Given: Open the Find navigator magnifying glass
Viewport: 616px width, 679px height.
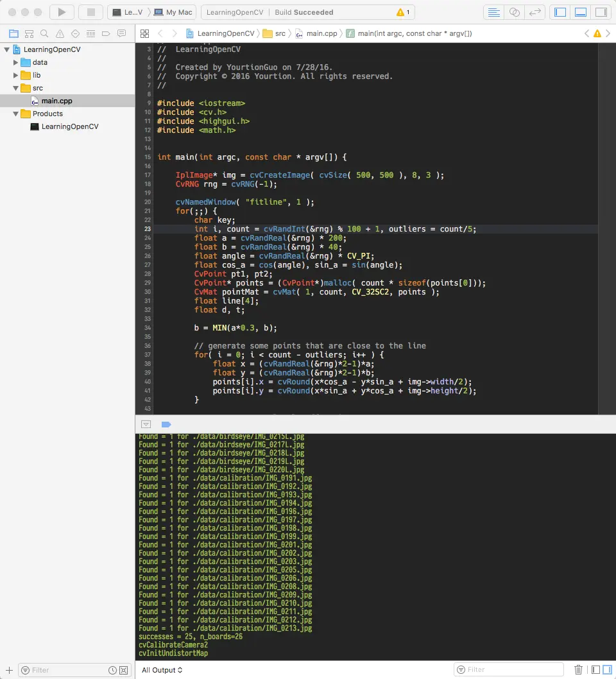Looking at the screenshot, I should [x=45, y=33].
